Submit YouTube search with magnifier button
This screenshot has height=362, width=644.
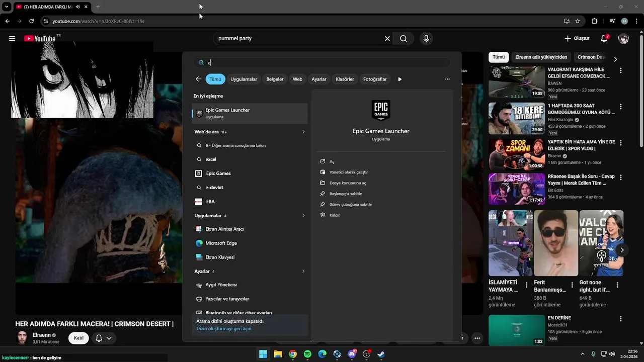[x=404, y=39]
